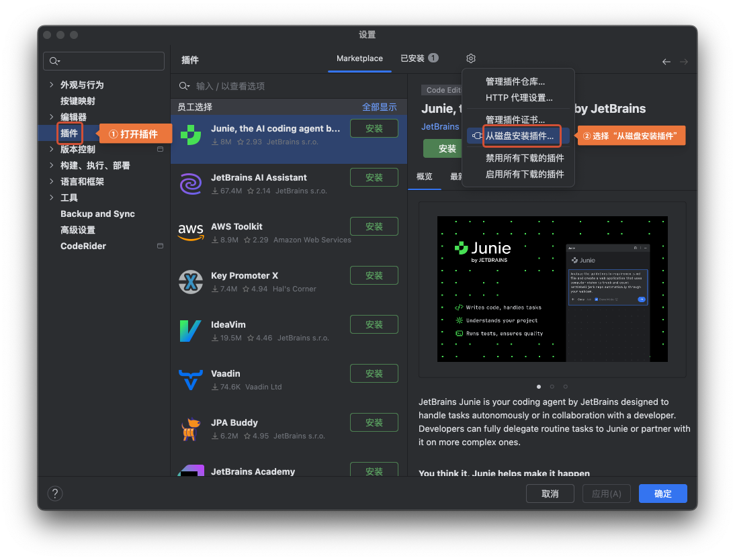Select 管理插件仓库... menu entry
Viewport: 735px width, 560px height.
515,81
